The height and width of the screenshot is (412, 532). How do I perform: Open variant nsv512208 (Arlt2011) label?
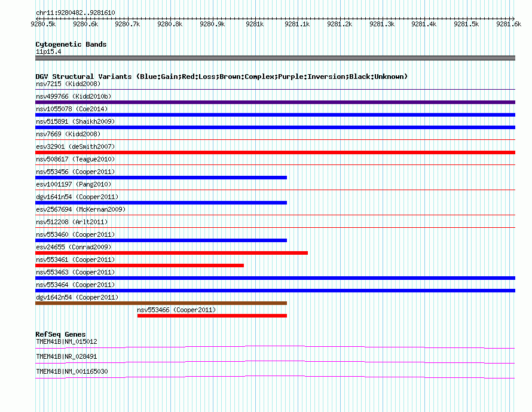coord(72,222)
